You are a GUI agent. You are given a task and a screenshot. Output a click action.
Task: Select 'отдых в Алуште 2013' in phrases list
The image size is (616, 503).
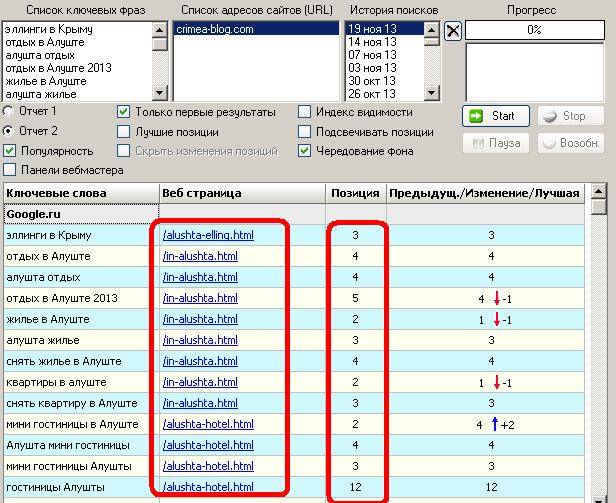click(x=77, y=68)
